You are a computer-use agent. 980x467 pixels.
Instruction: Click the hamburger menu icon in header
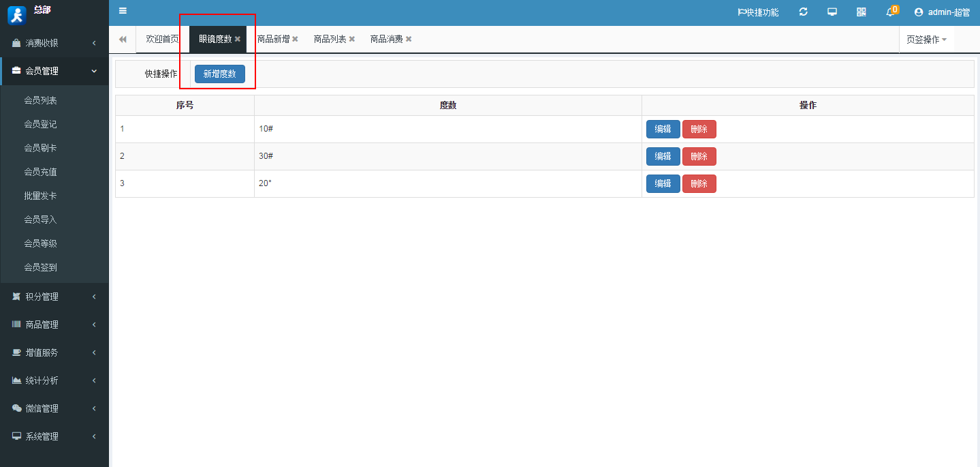point(123,11)
